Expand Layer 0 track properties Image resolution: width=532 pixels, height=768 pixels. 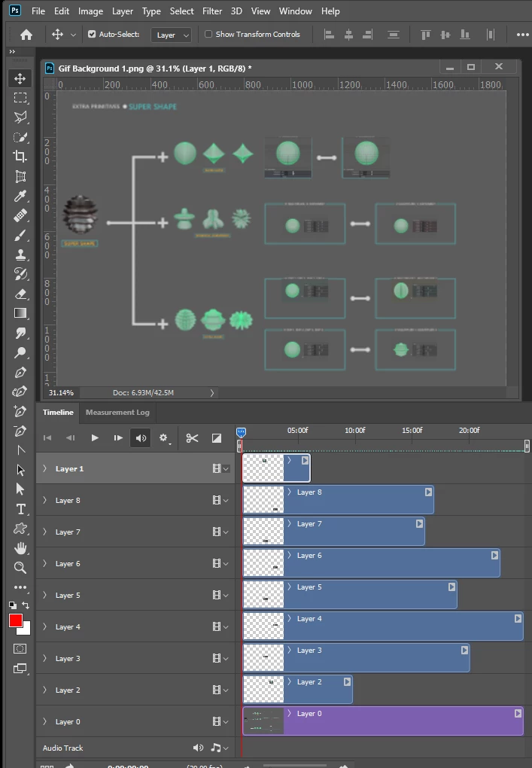pos(44,721)
